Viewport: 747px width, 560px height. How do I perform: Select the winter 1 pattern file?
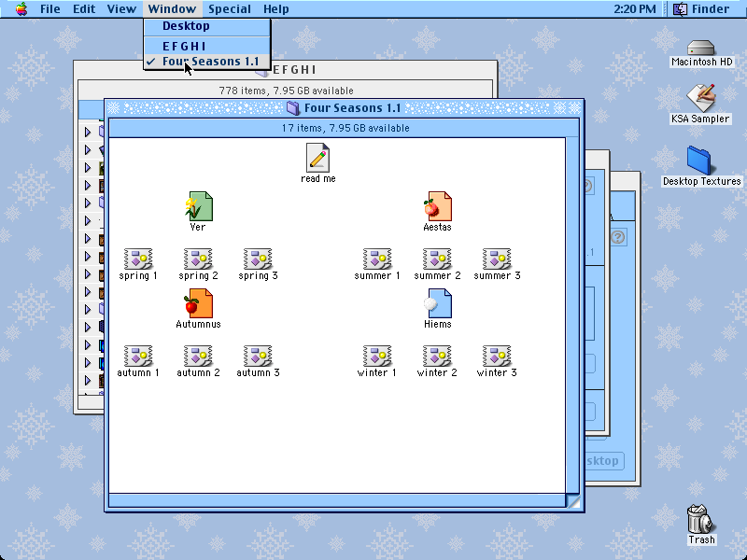(x=377, y=361)
